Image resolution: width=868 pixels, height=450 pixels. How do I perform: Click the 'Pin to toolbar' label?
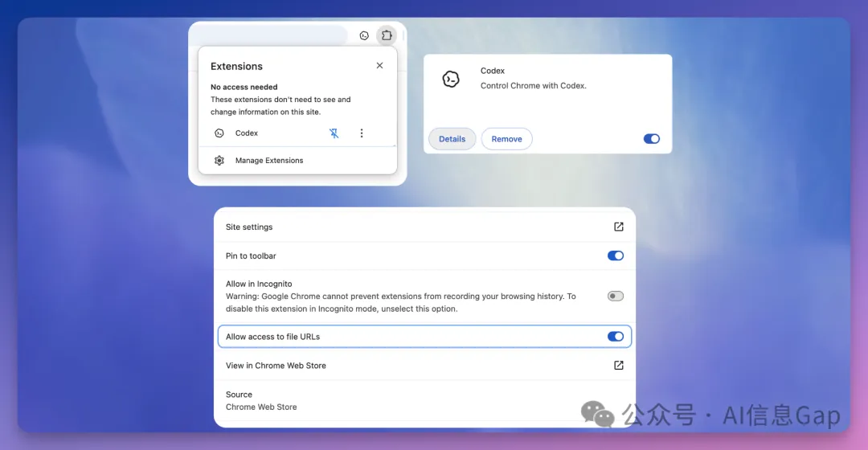[x=251, y=256]
